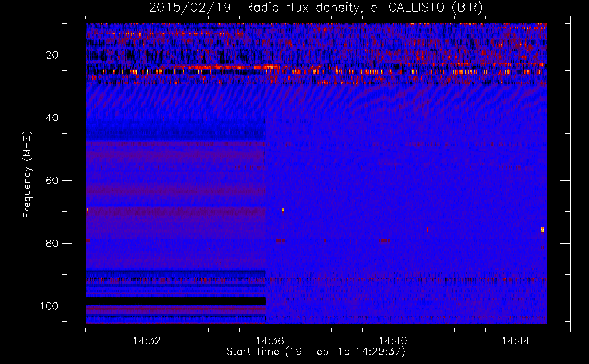Click the '60' frequency tick label
This screenshot has height=364, width=589.
(x=52, y=181)
